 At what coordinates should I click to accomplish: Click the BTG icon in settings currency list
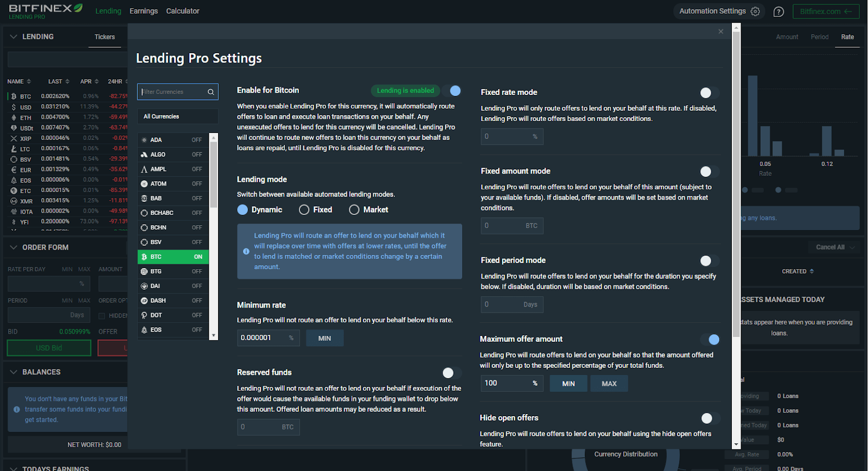[144, 271]
